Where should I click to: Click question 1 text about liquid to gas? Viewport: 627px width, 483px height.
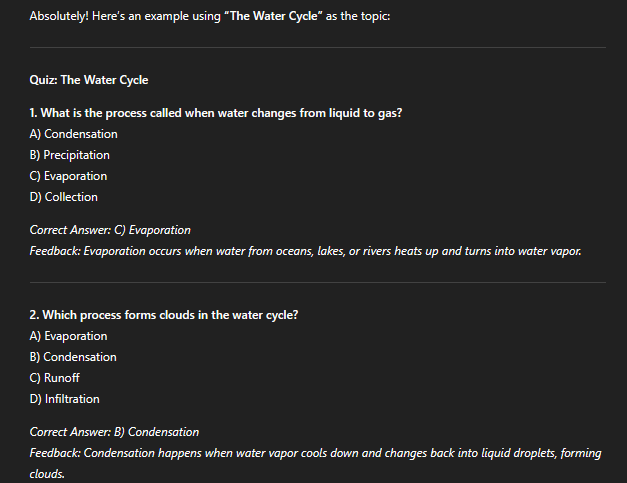click(x=216, y=113)
